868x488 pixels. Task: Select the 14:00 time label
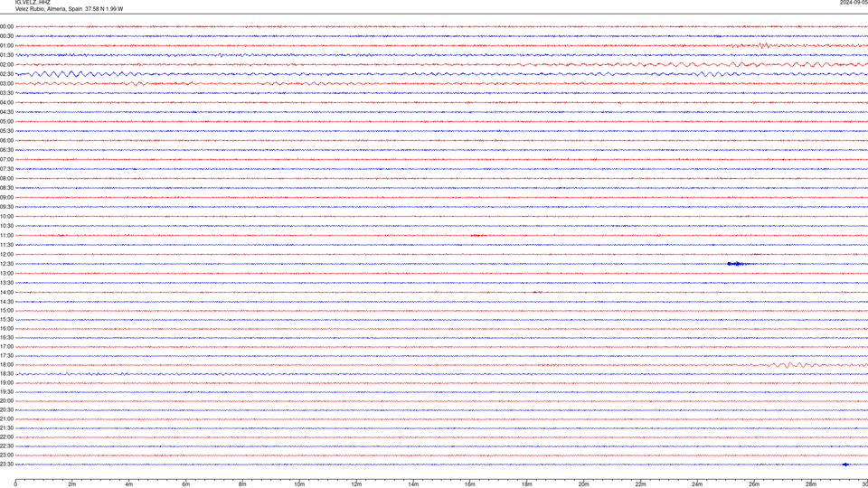point(6,292)
